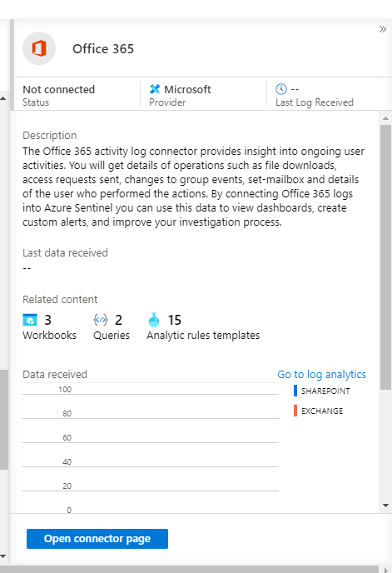Click the Open connector page button
392x573 pixels.
pyautogui.click(x=97, y=539)
